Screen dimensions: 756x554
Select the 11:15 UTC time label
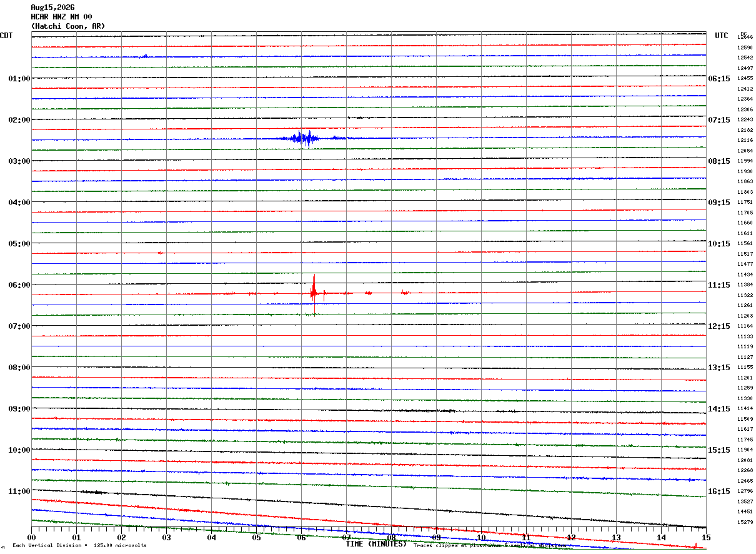tap(719, 285)
